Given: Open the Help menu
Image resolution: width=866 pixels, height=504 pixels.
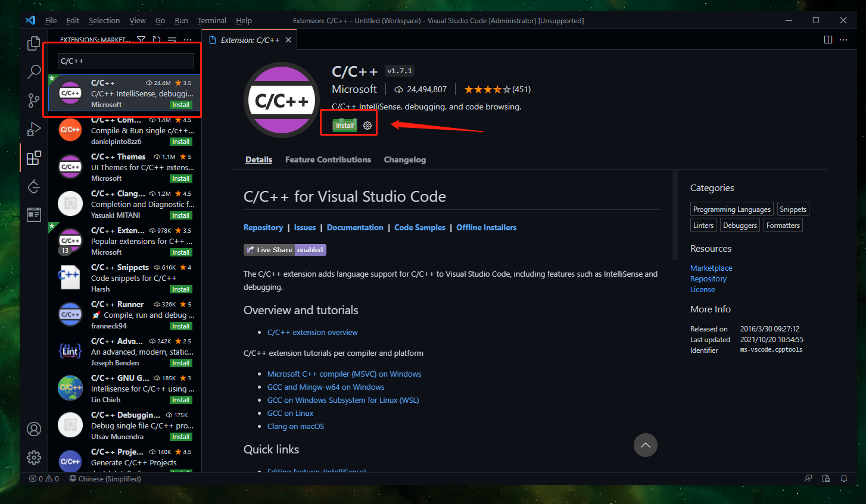Looking at the screenshot, I should (244, 20).
